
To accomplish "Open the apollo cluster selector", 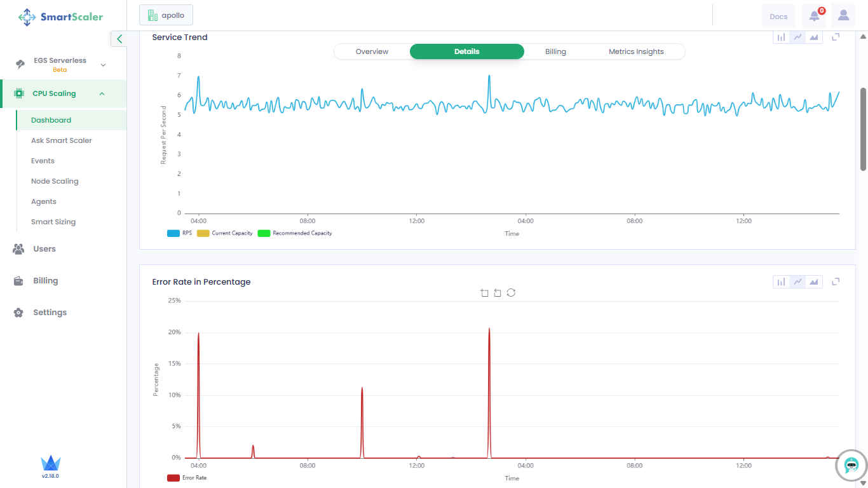I will 166,15.
